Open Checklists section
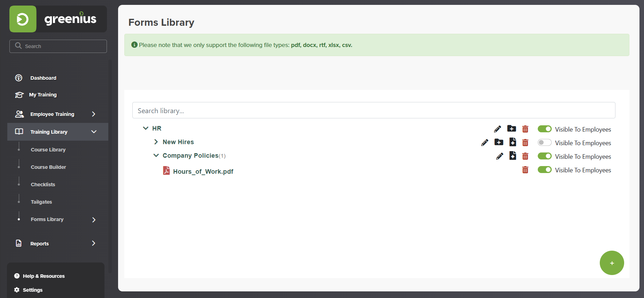Screen dimensions: 644x298 click(x=43, y=185)
